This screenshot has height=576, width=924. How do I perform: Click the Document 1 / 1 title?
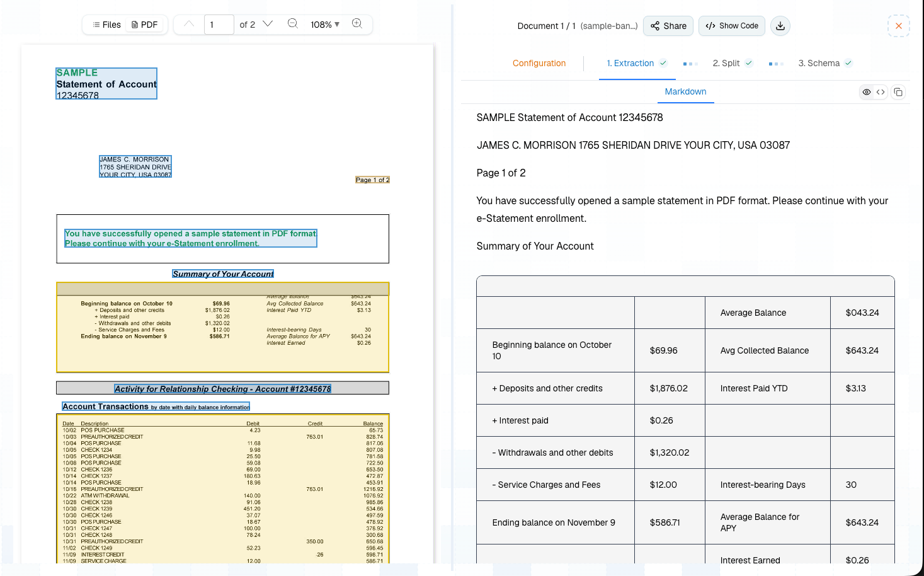coord(546,26)
